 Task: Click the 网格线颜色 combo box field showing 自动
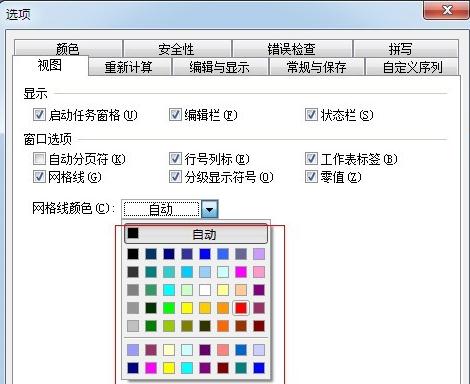(x=162, y=209)
